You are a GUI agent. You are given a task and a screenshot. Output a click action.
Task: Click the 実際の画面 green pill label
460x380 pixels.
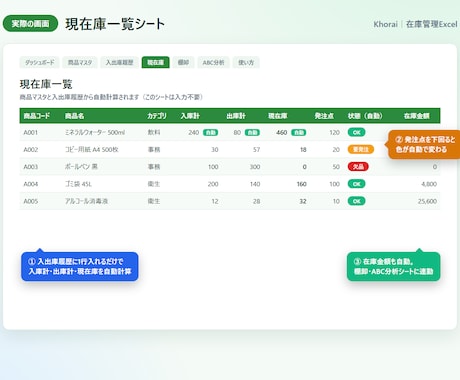pos(30,24)
